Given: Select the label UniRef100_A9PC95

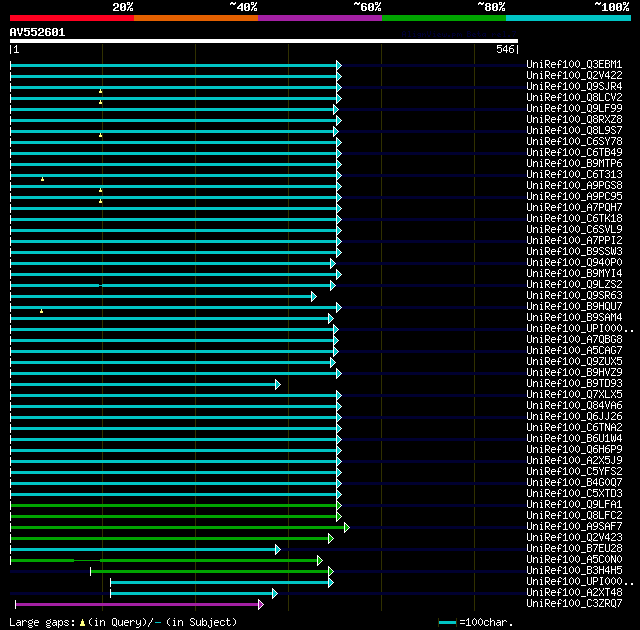Looking at the screenshot, I should (574, 197).
